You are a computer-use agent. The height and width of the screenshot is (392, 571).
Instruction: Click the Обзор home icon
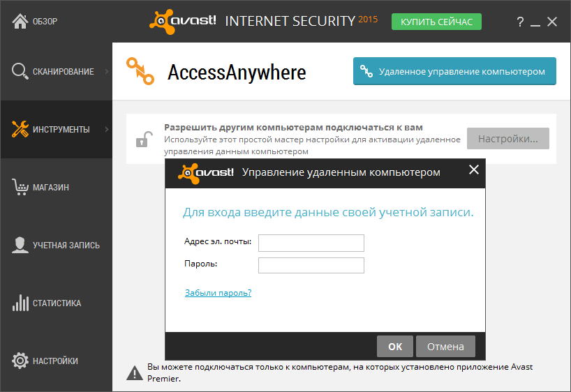tap(20, 21)
